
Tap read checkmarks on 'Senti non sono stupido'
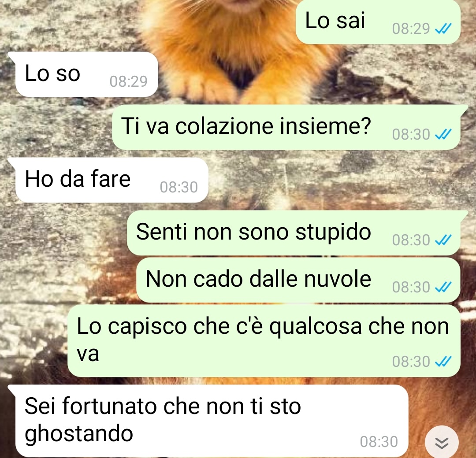(443, 240)
